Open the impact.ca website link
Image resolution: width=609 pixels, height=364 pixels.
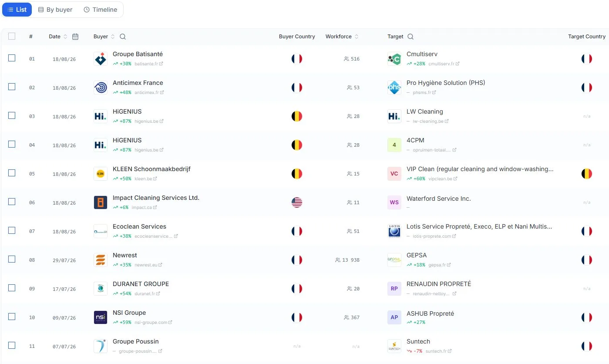coord(144,208)
